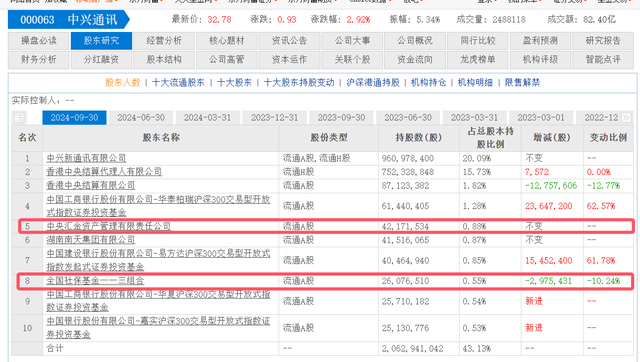Open the 研究报告 tab
This screenshot has height=362, width=640.
click(603, 41)
